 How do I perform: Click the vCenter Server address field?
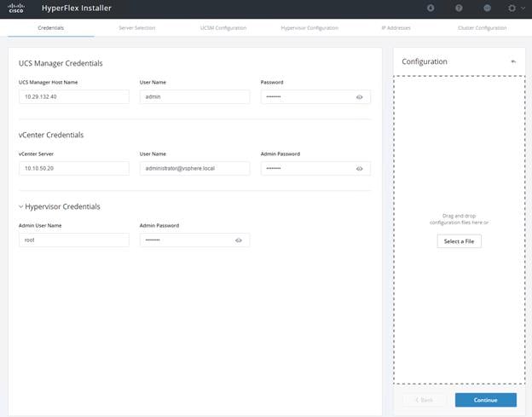tap(74, 168)
